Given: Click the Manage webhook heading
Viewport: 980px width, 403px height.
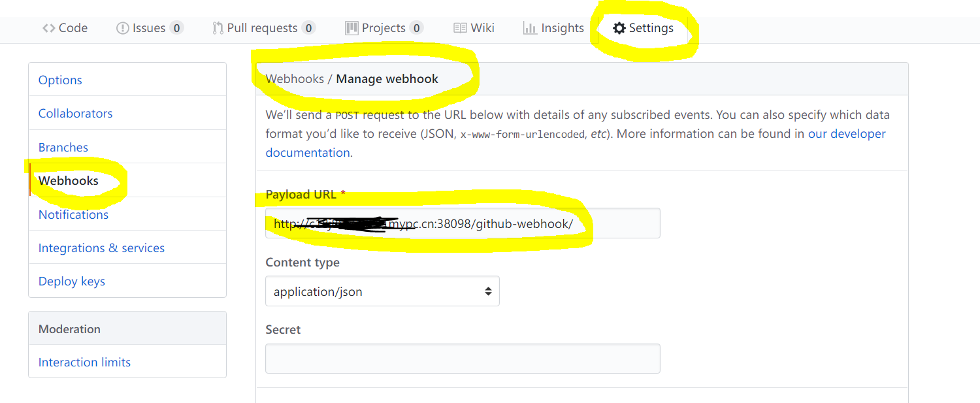Looking at the screenshot, I should click(387, 78).
